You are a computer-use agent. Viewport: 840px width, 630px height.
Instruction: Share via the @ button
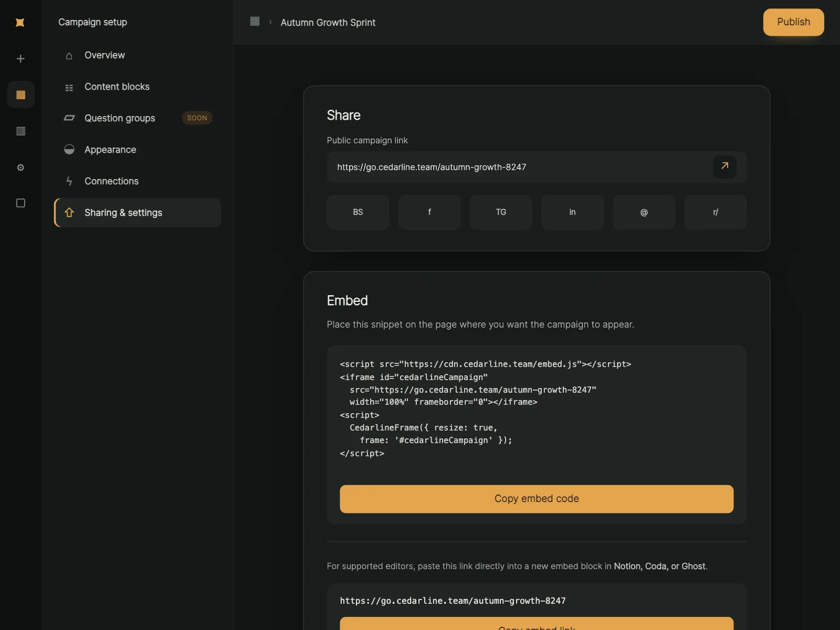644,212
